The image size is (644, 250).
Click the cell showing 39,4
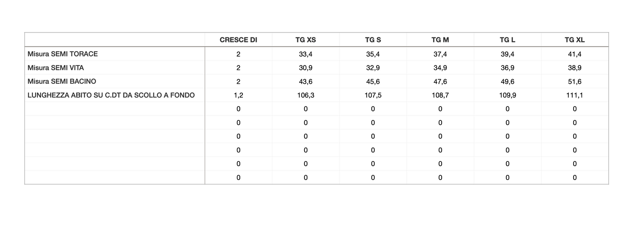click(x=507, y=54)
